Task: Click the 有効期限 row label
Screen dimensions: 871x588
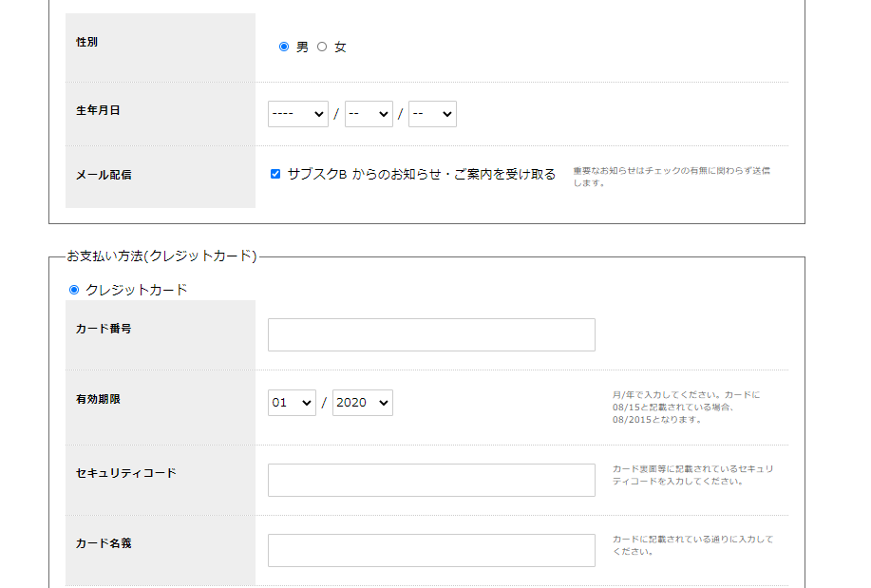Action: pyautogui.click(x=98, y=399)
